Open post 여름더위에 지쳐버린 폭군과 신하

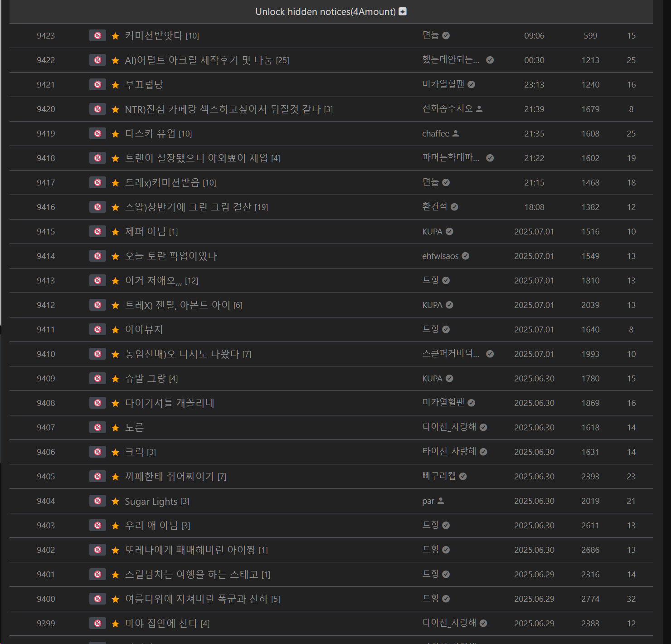[x=197, y=599]
